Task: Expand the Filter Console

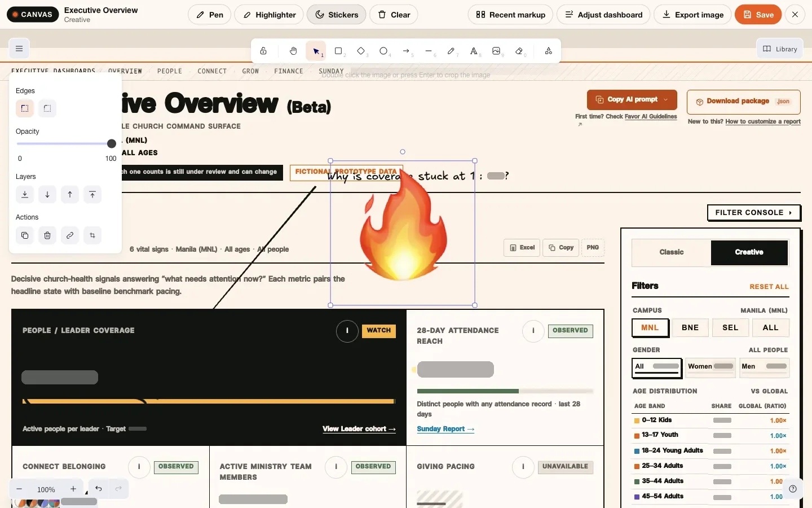Action: (x=754, y=213)
